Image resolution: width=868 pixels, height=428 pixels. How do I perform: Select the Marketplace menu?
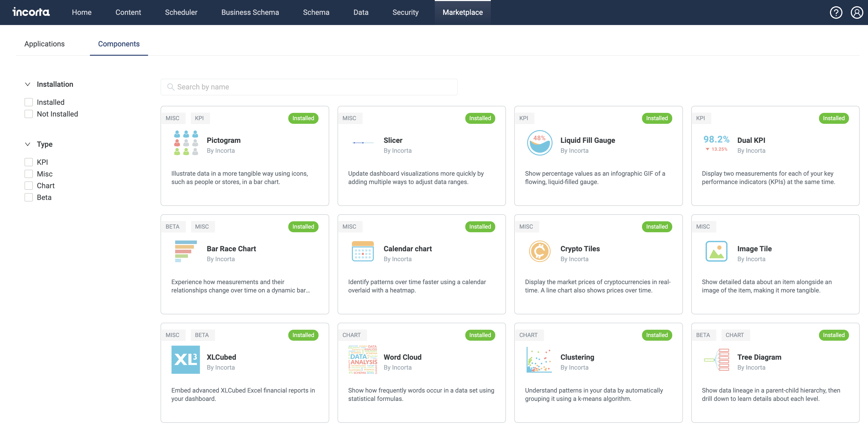pos(463,13)
